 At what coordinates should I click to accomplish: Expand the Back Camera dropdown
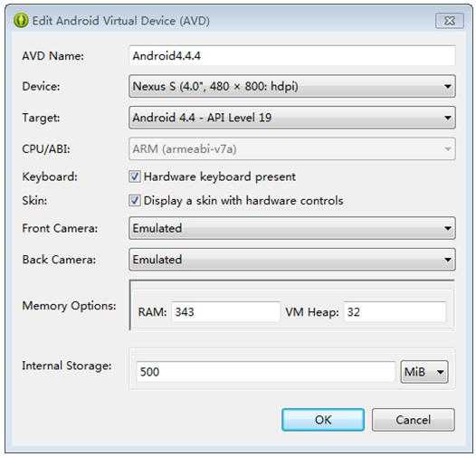pyautogui.click(x=292, y=260)
